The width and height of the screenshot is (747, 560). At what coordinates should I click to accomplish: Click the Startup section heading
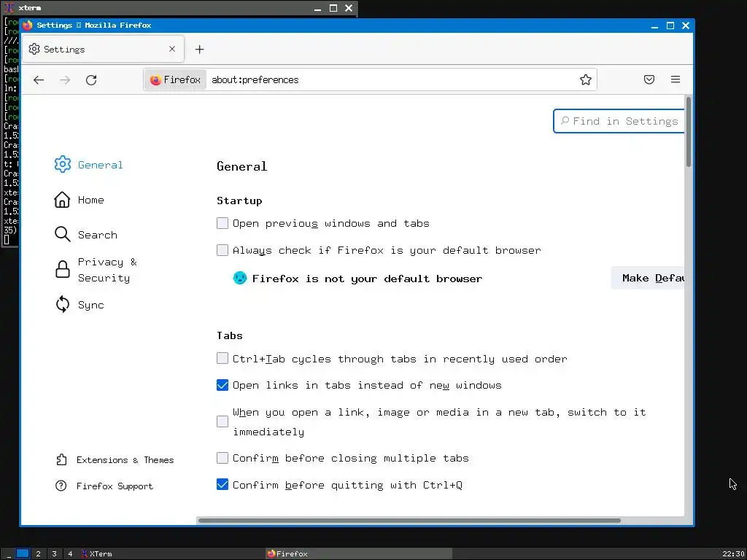239,201
